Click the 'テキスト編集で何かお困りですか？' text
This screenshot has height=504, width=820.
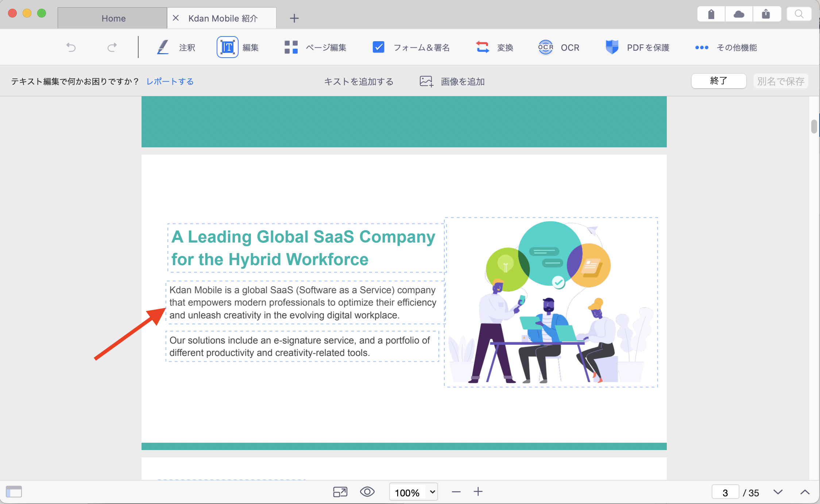(x=75, y=81)
